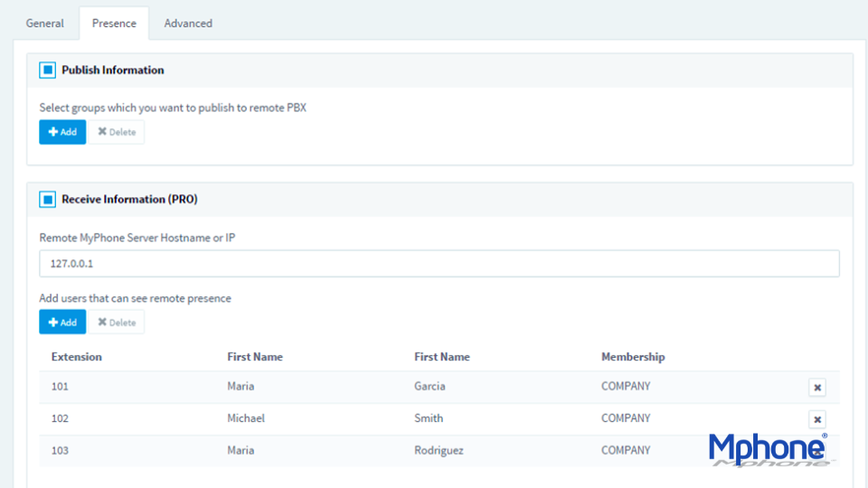Click the second First Name column header

(x=442, y=357)
